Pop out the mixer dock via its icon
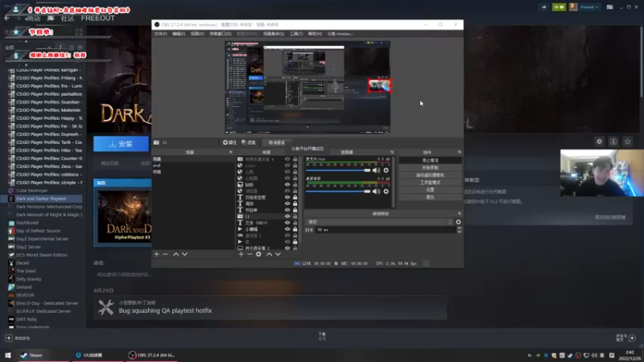Image resolution: width=644 pixels, height=362 pixels. [392, 152]
